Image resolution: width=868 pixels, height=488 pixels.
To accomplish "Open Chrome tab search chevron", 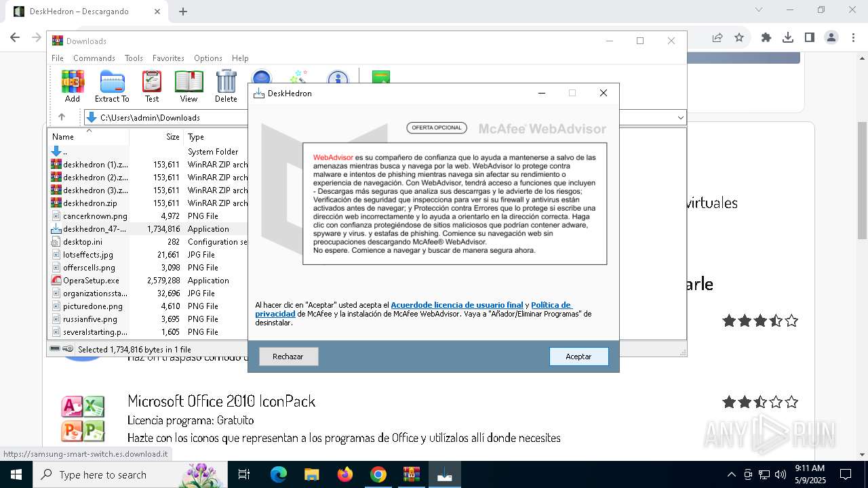I will [x=759, y=9].
